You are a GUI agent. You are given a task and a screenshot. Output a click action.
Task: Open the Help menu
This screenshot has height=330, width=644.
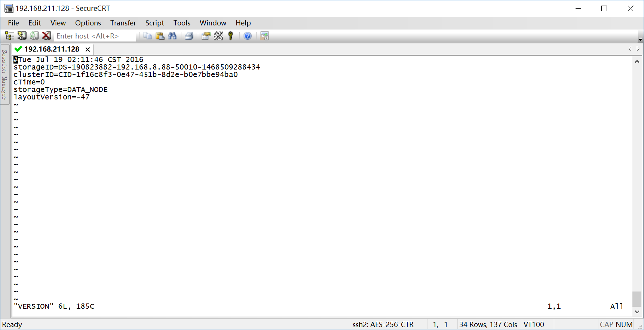point(243,23)
